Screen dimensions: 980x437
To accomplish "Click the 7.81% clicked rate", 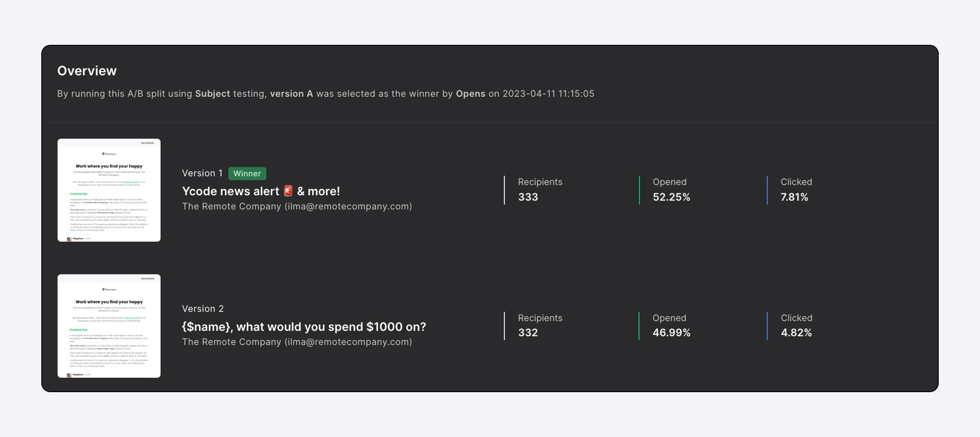I will point(794,197).
